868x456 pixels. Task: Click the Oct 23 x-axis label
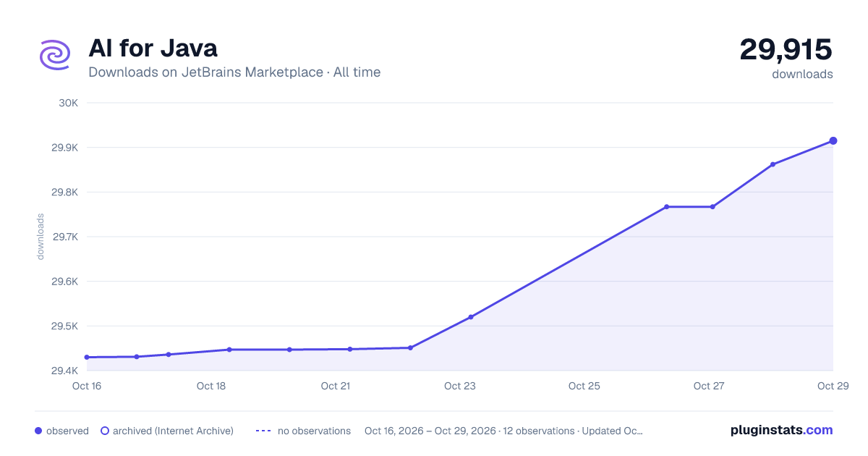click(x=460, y=386)
